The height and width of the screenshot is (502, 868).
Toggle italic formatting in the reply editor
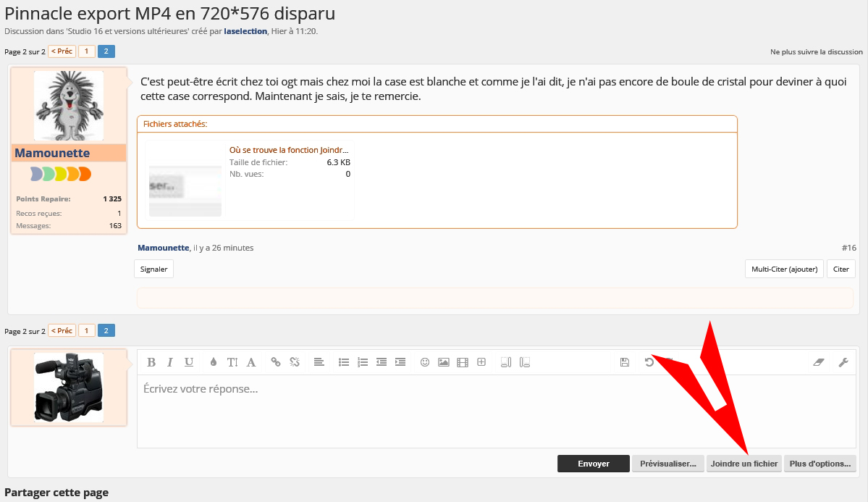pyautogui.click(x=170, y=362)
